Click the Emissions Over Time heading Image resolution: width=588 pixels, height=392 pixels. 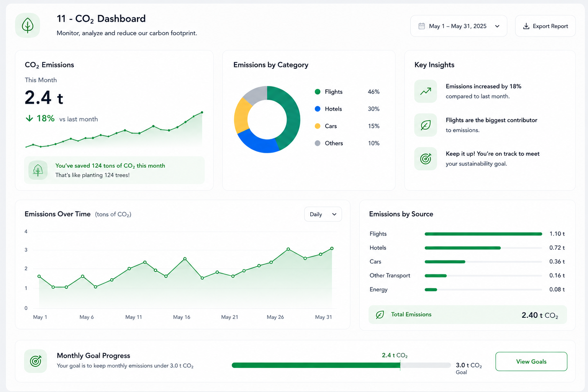click(x=57, y=214)
